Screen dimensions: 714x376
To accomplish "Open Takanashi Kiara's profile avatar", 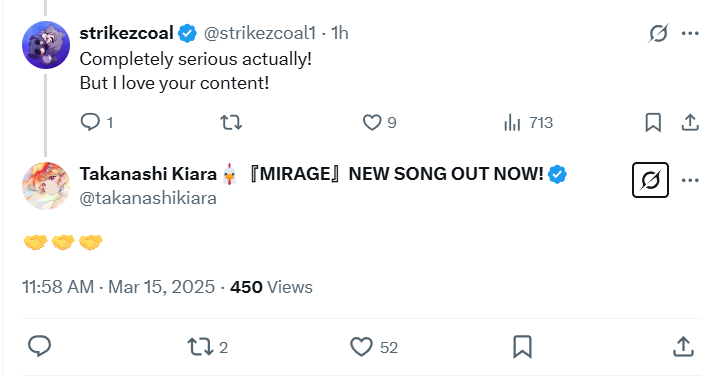I will pyautogui.click(x=46, y=186).
